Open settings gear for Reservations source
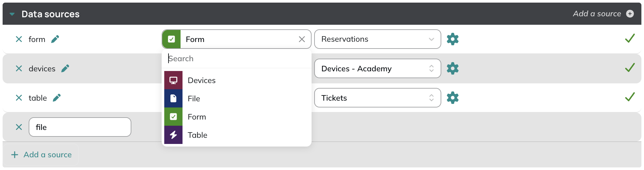Image resolution: width=644 pixels, height=170 pixels. [x=452, y=39]
